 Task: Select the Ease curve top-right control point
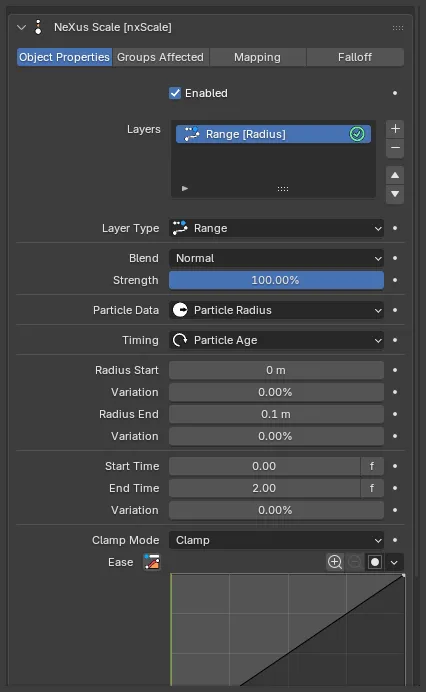tap(403, 576)
